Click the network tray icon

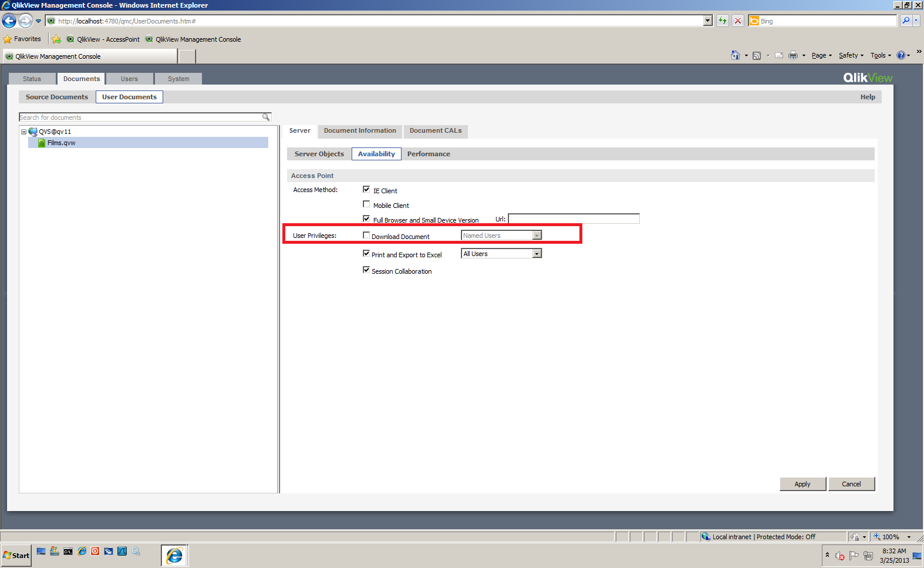[x=868, y=556]
